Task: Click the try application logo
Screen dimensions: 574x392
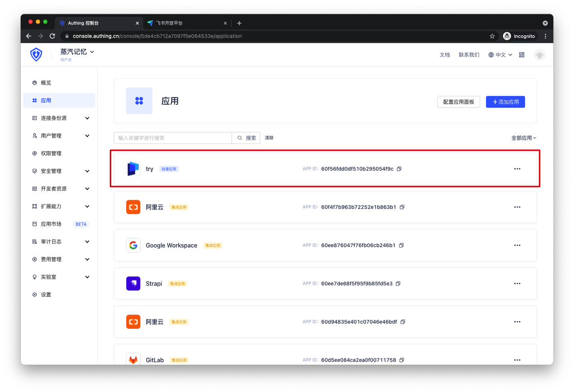Action: click(x=133, y=169)
